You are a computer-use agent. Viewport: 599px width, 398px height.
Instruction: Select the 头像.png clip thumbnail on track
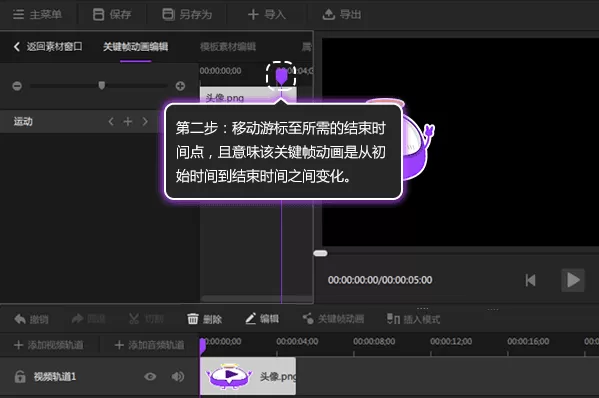[248, 376]
